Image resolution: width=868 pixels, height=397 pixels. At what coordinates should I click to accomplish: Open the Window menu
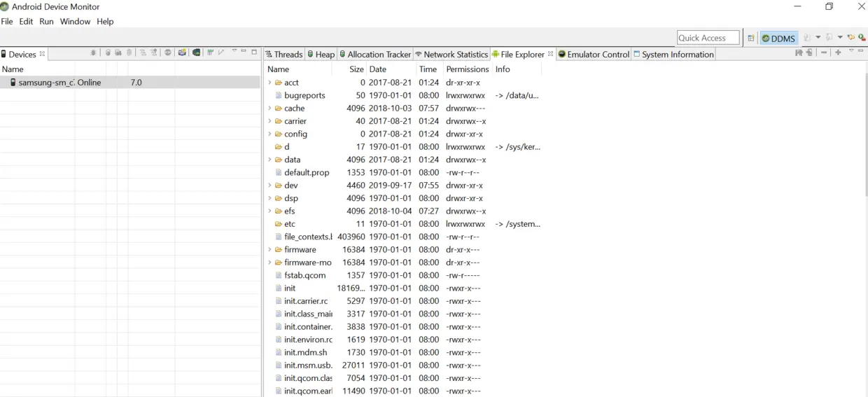pos(75,22)
